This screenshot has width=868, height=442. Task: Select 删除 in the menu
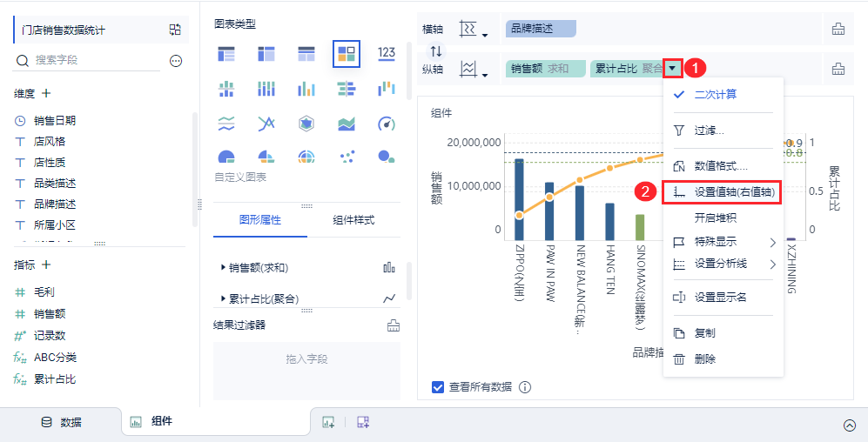coord(723,359)
